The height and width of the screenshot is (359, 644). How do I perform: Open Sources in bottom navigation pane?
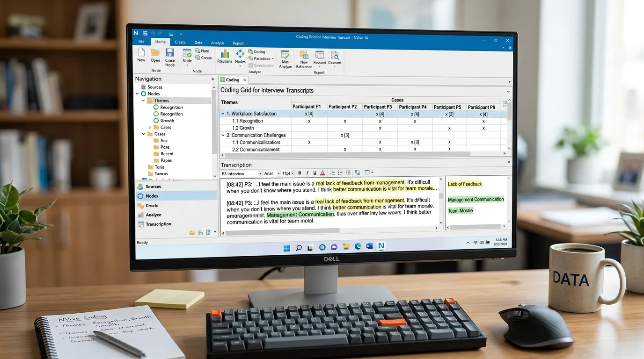(x=176, y=187)
